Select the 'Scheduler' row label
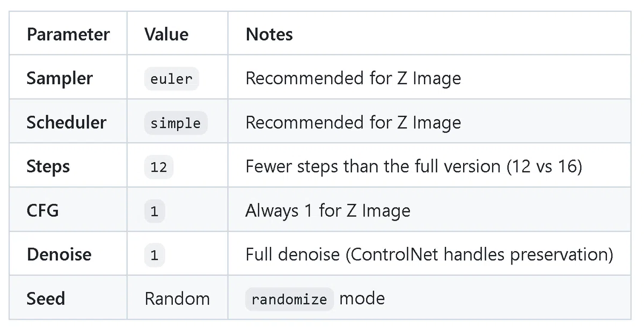 tap(67, 122)
